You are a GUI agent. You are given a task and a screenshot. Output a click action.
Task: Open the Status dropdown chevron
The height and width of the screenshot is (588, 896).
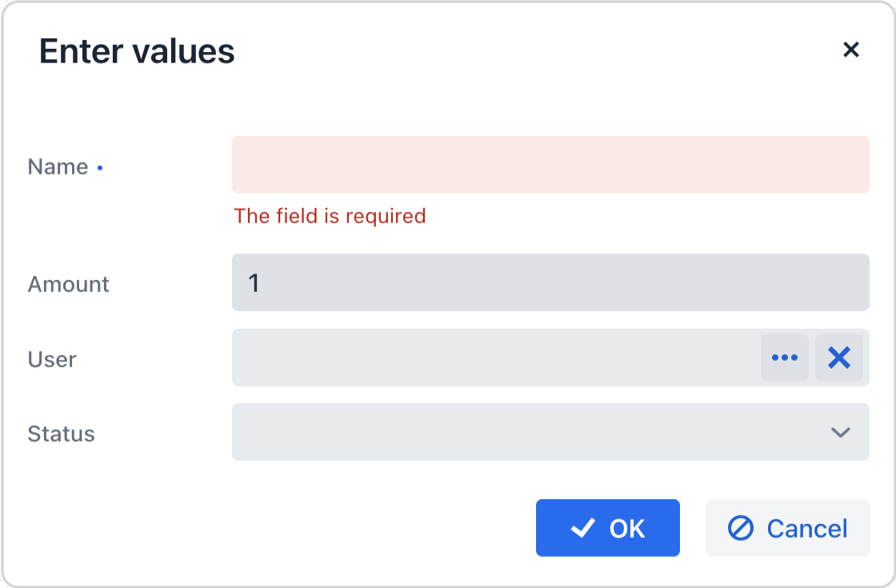[x=839, y=432]
